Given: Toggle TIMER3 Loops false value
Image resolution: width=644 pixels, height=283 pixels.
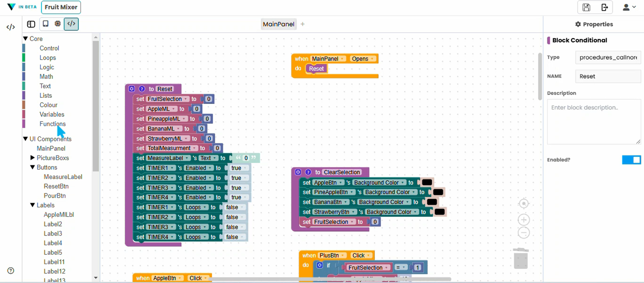Looking at the screenshot, I should coord(235,227).
